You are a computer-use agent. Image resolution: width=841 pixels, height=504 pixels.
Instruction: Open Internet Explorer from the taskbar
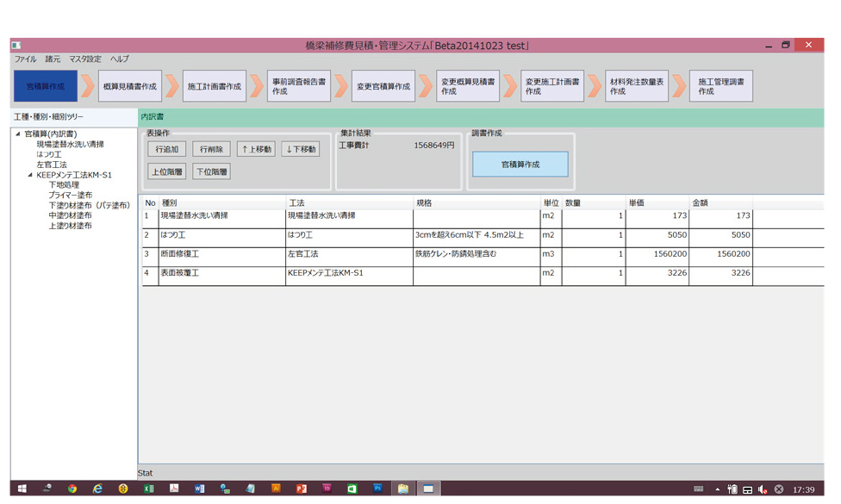(x=97, y=488)
